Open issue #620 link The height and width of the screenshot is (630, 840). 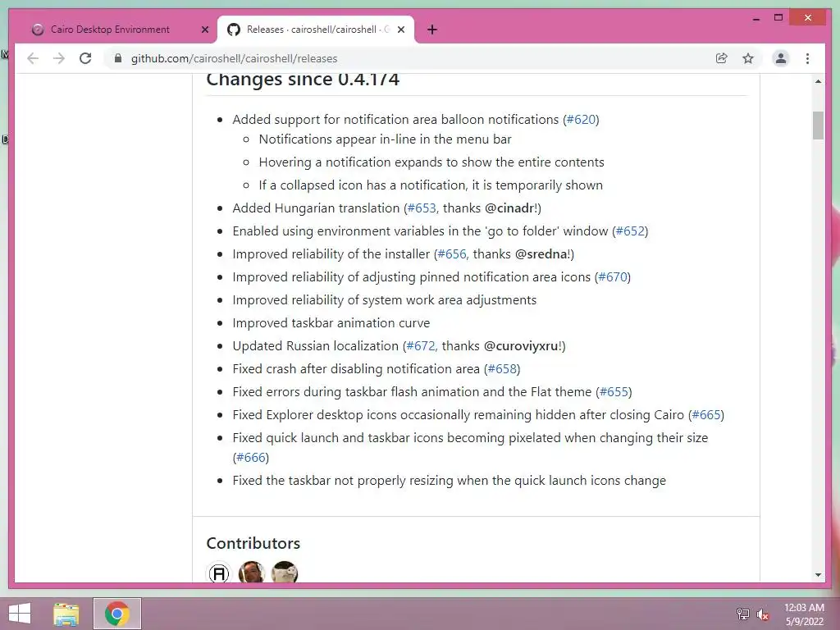click(581, 119)
